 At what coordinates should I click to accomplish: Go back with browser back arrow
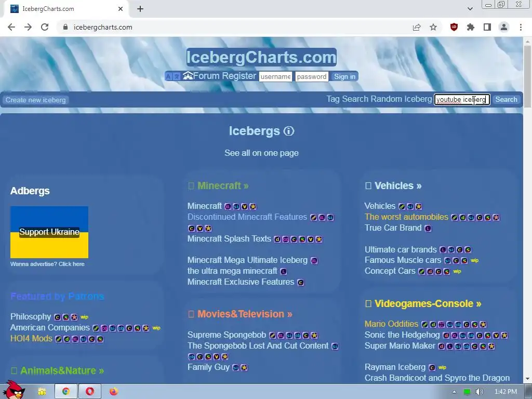click(x=11, y=27)
